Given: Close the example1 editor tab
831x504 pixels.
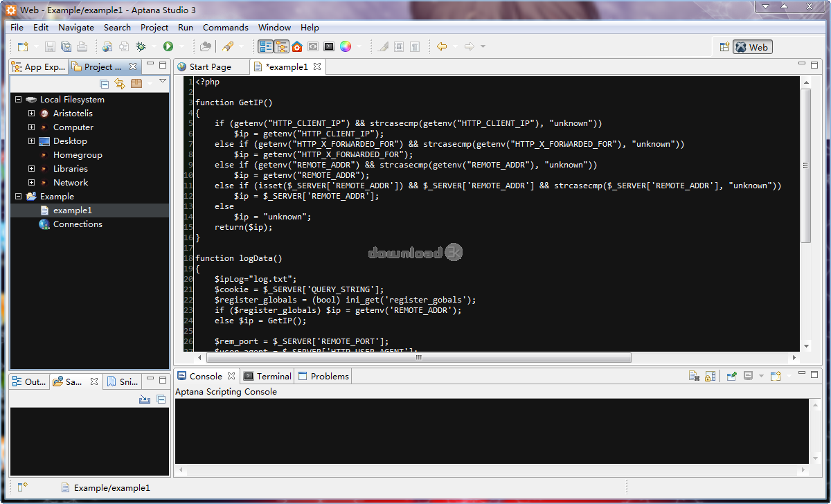Looking at the screenshot, I should pyautogui.click(x=317, y=66).
